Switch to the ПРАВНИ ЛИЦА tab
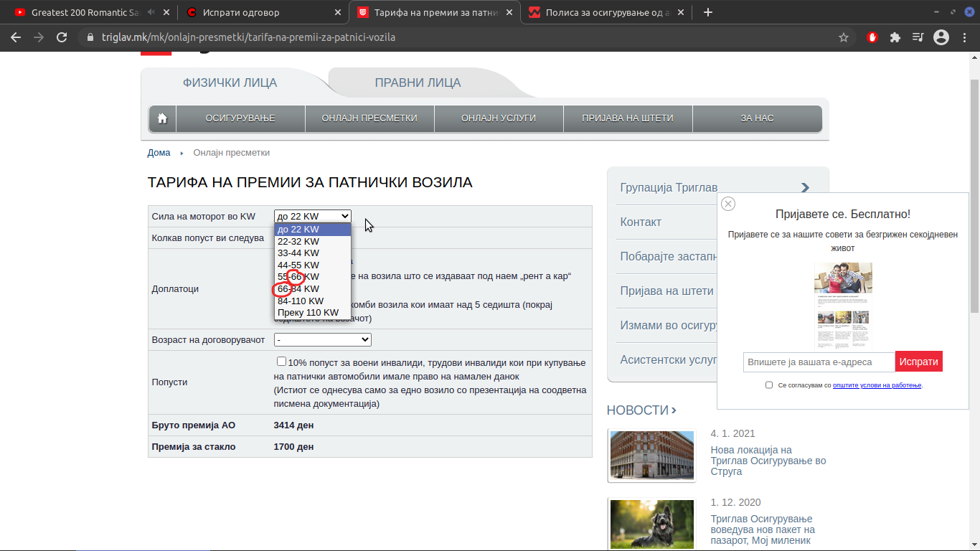This screenshot has height=551, width=980. coord(418,83)
